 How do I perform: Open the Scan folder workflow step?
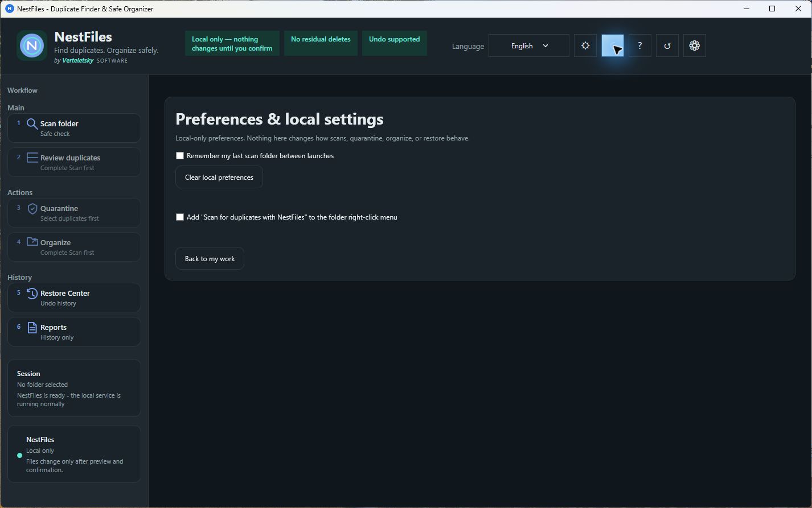(74, 128)
